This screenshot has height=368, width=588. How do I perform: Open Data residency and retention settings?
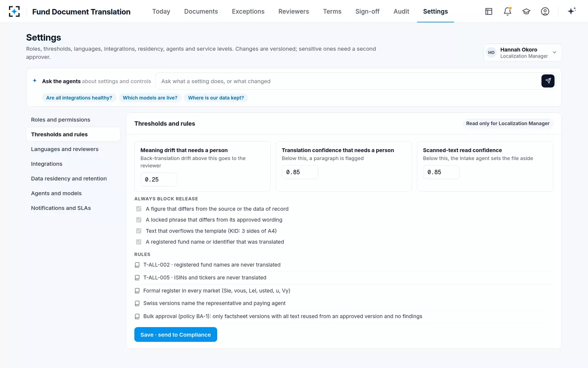point(73,179)
